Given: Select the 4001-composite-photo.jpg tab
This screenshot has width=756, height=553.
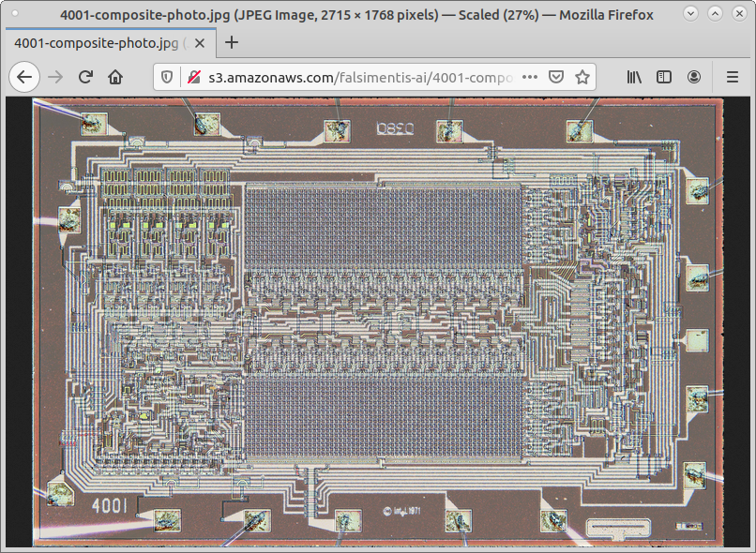Looking at the screenshot, I should tap(111, 43).
